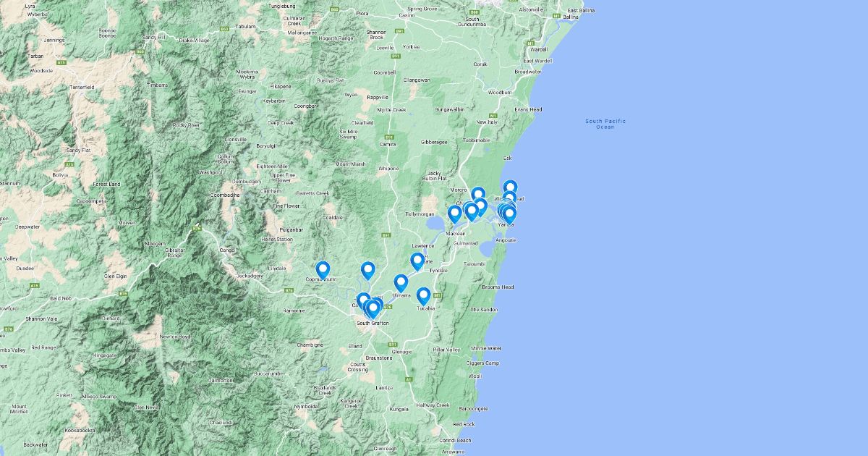Select the Coutts Crossing label
This screenshot has width=868, height=456.
pos(357,366)
